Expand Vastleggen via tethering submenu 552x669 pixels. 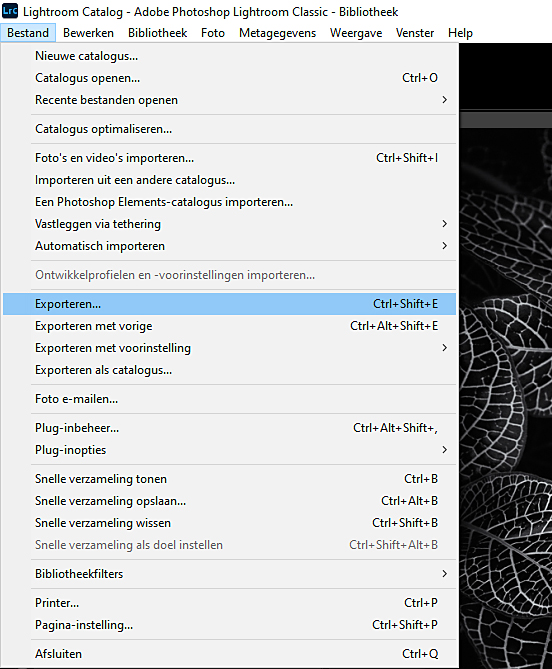click(x=230, y=224)
